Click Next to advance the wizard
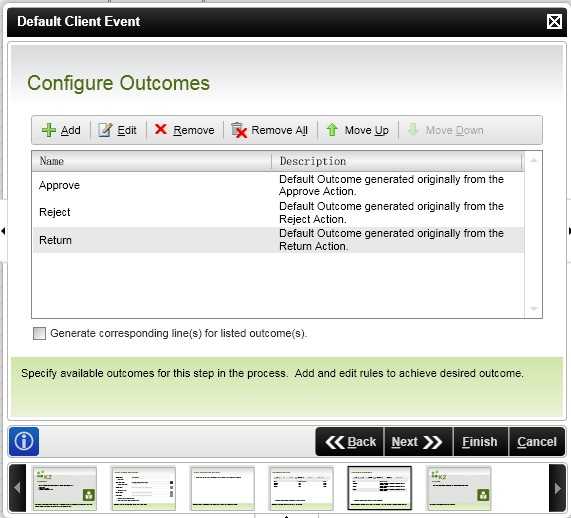 tap(418, 442)
